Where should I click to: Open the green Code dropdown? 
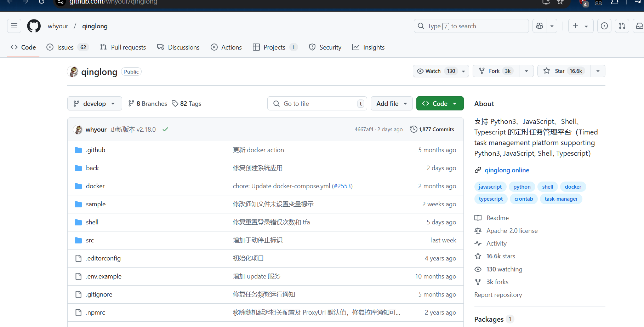(x=440, y=103)
